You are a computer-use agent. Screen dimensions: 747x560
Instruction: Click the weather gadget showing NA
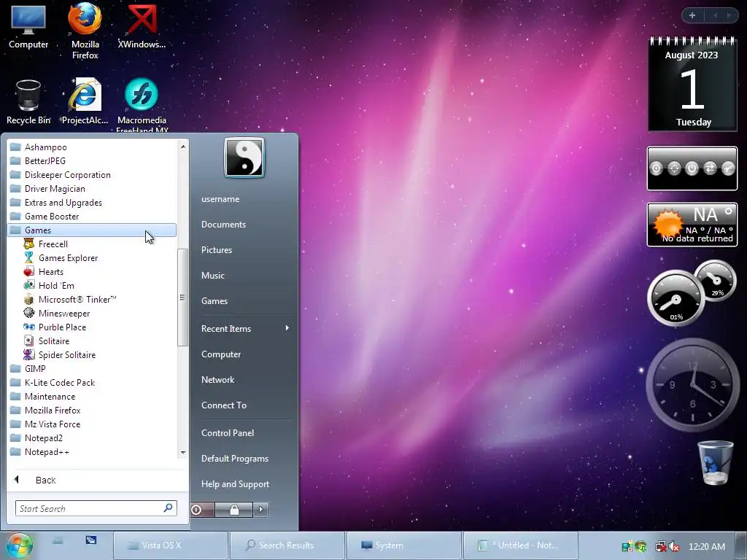(x=692, y=225)
